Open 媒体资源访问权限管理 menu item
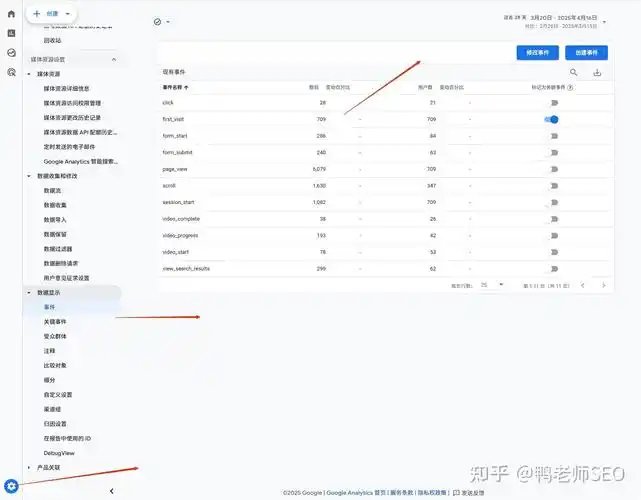 pyautogui.click(x=72, y=103)
